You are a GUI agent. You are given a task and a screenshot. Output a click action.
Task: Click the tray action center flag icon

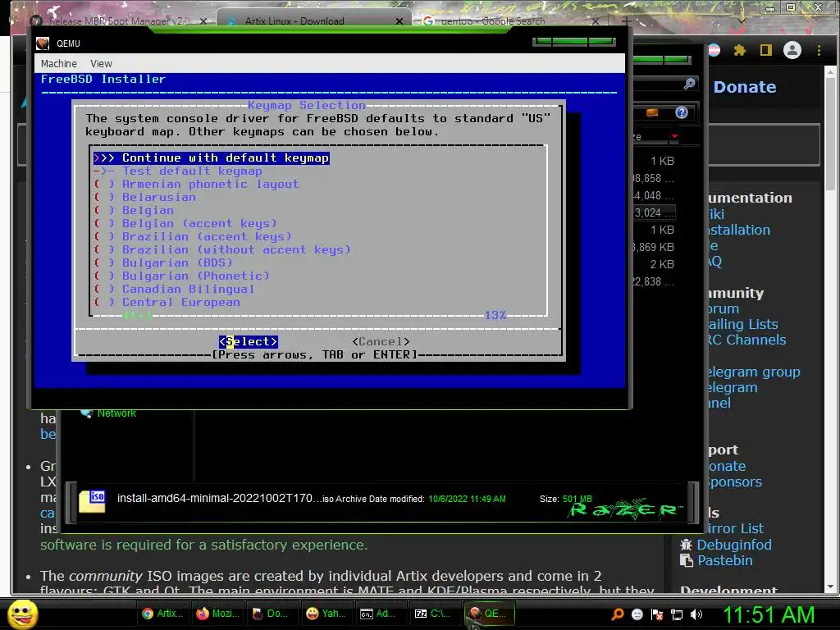tap(657, 614)
